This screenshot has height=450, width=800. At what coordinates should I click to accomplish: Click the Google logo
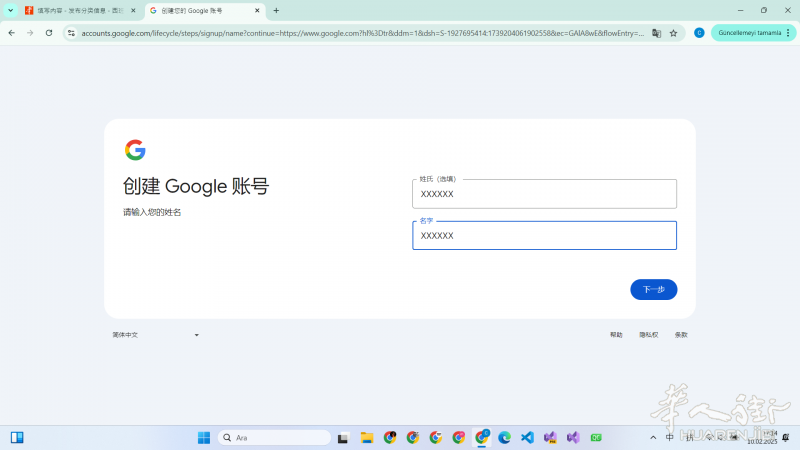click(x=135, y=150)
